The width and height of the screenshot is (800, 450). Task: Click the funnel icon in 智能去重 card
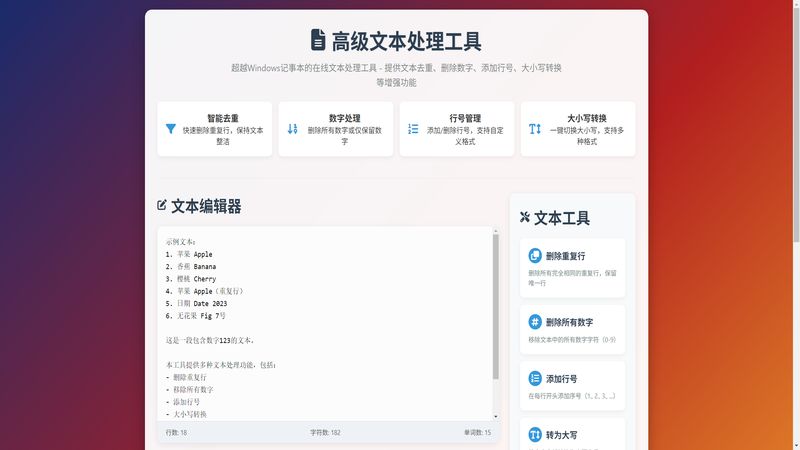pos(171,129)
